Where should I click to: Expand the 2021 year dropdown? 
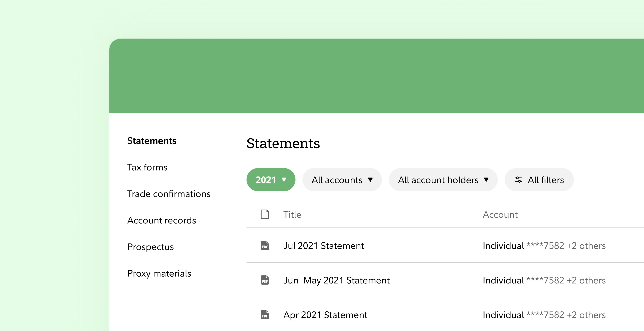[271, 180]
